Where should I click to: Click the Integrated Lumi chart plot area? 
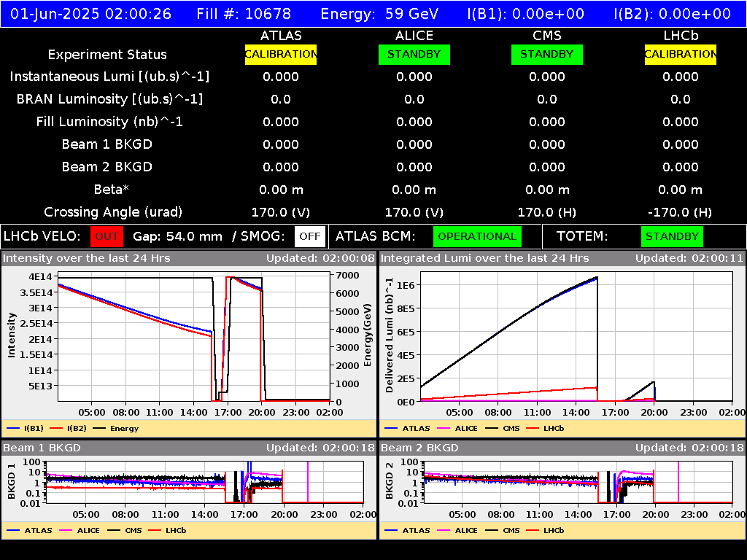coord(576,337)
